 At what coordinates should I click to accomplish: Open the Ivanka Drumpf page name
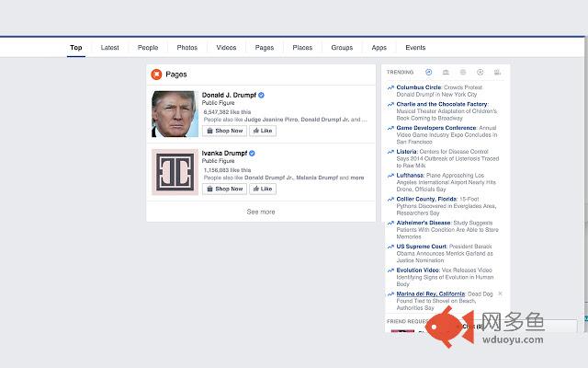224,154
